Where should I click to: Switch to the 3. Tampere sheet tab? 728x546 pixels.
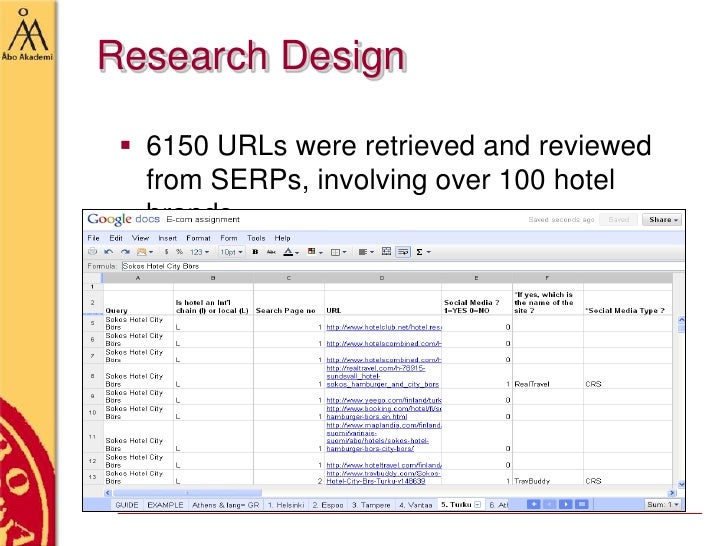[x=371, y=505]
